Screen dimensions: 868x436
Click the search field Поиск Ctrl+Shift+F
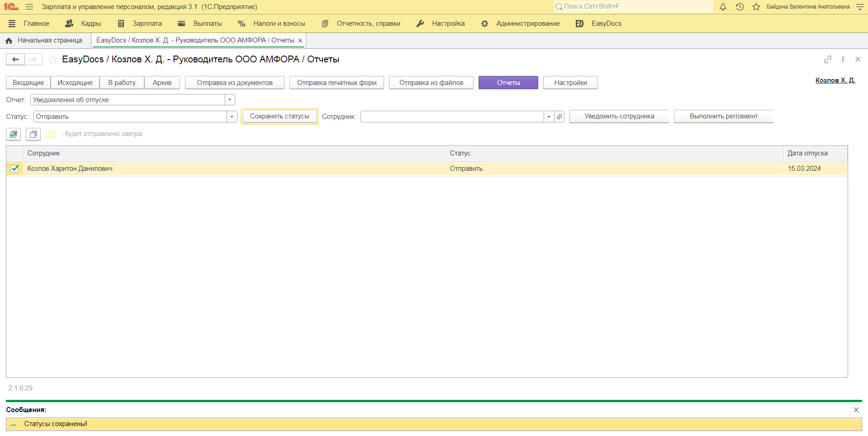tap(633, 7)
